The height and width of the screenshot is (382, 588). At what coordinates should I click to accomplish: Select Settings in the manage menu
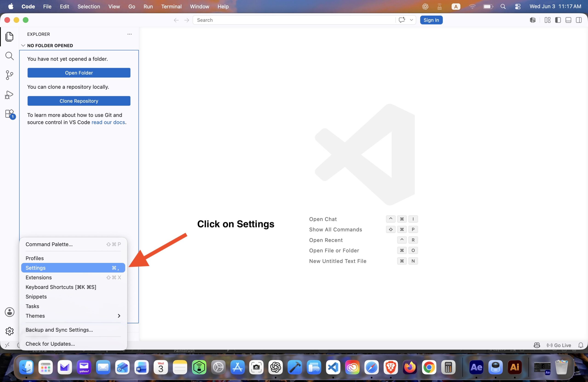73,268
